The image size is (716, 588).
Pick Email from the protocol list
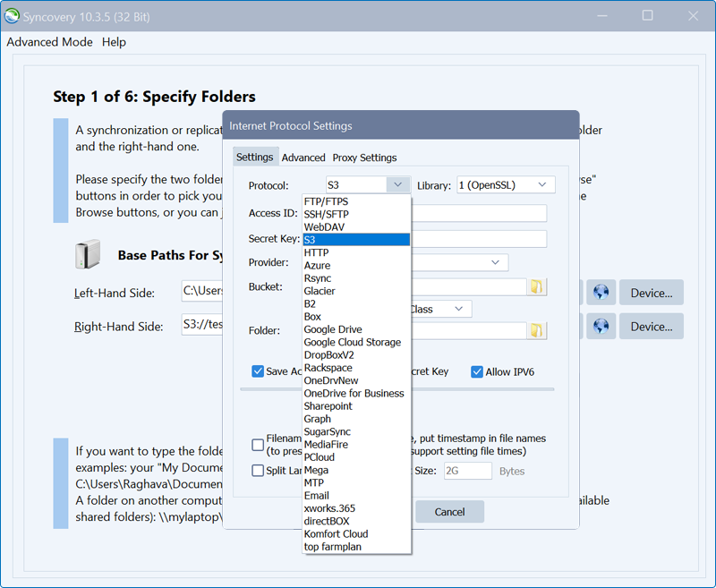356,495
